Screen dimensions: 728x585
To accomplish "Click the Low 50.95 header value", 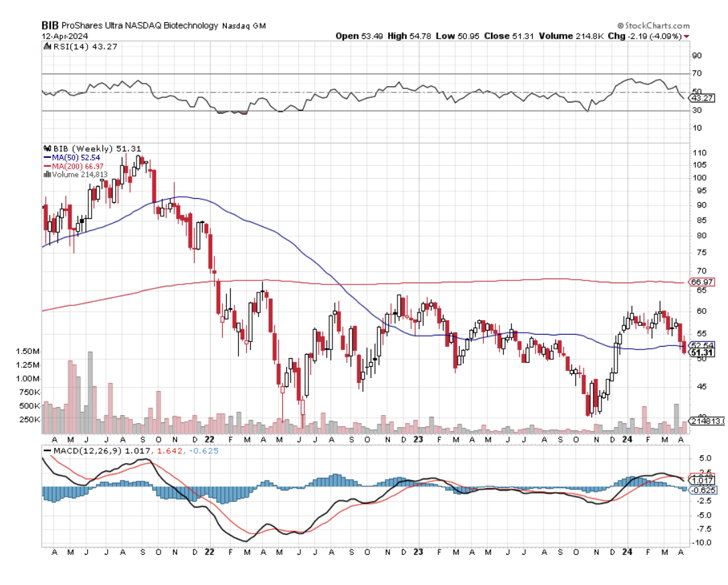I will 457,36.
